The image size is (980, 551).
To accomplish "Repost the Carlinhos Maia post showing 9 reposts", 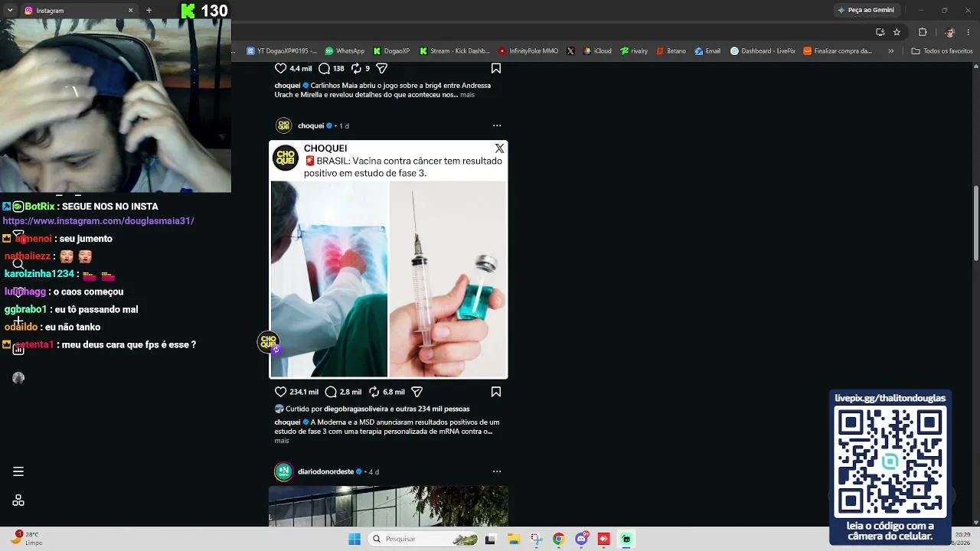I will tap(356, 68).
